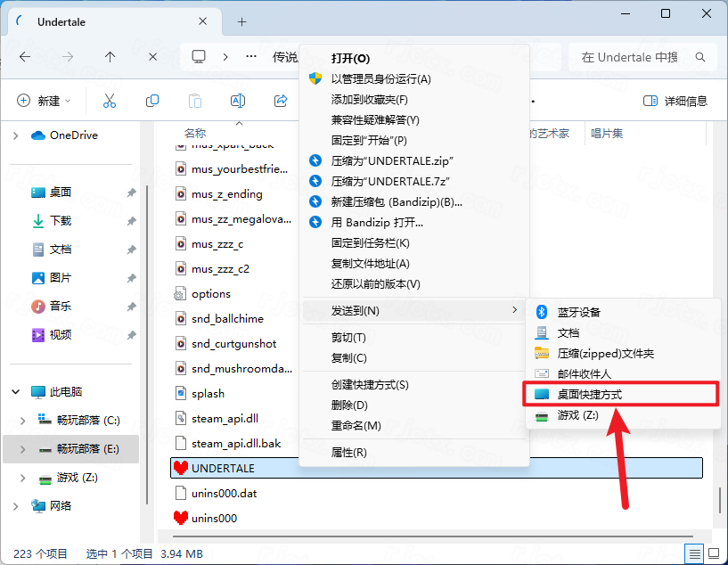728x565 pixels.
Task: Click the unins000 heart icon
Action: (180, 518)
